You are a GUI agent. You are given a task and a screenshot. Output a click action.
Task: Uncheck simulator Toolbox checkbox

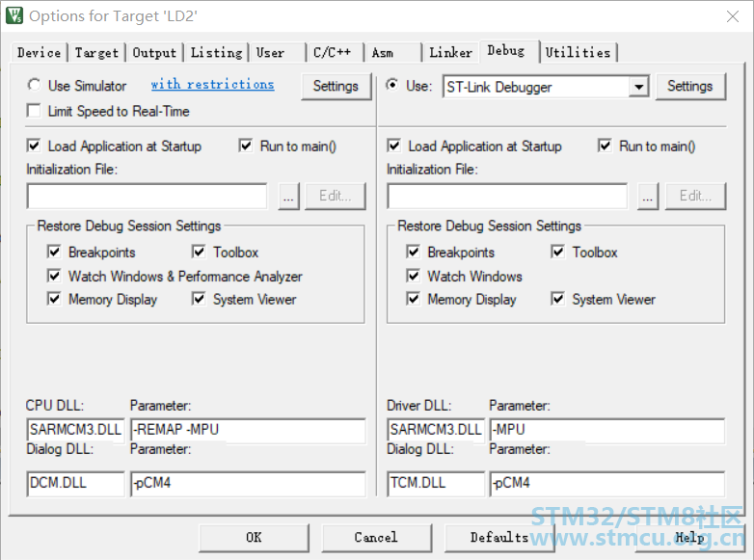click(x=199, y=252)
